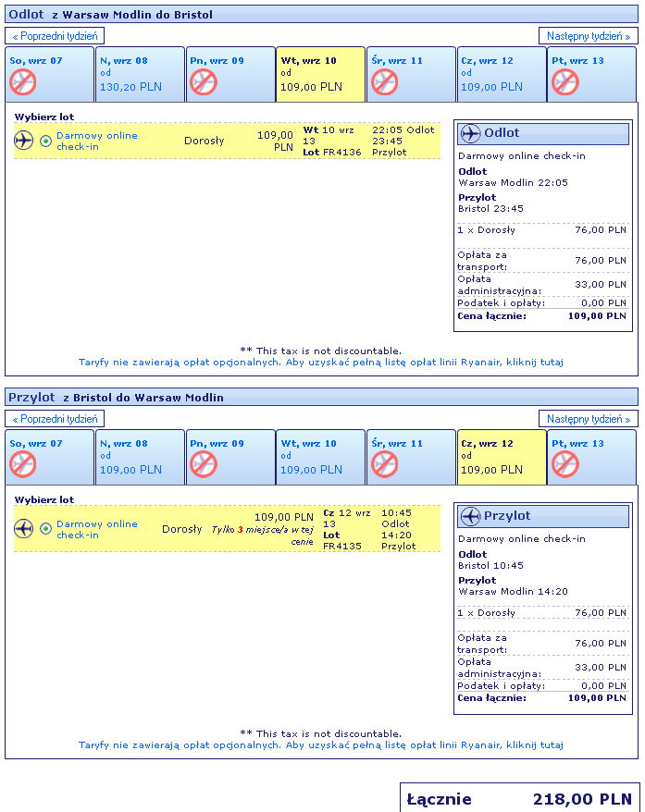Viewport: 645px width, 812px height.
Task: Click 'Bristol 23:45' in Odlot summary
Action: (490, 208)
